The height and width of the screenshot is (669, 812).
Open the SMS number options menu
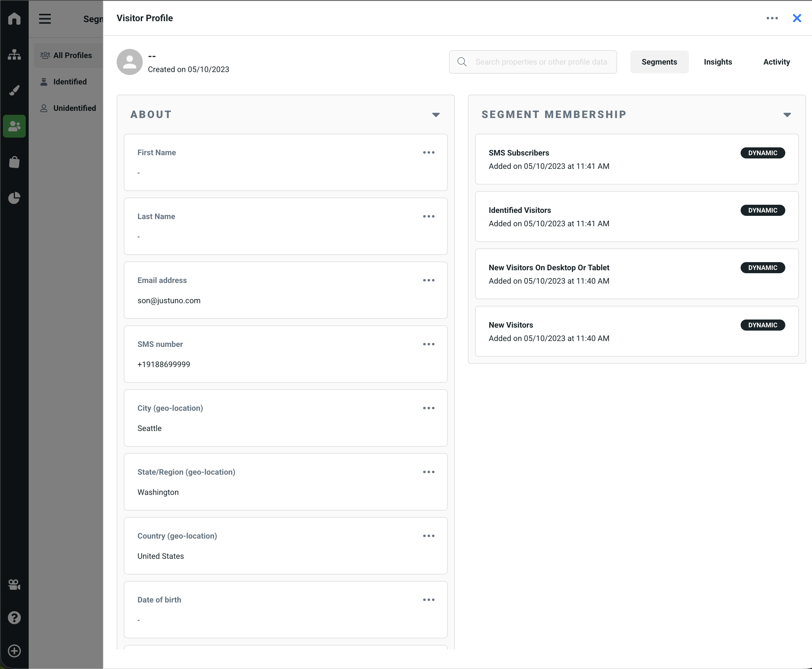(429, 344)
